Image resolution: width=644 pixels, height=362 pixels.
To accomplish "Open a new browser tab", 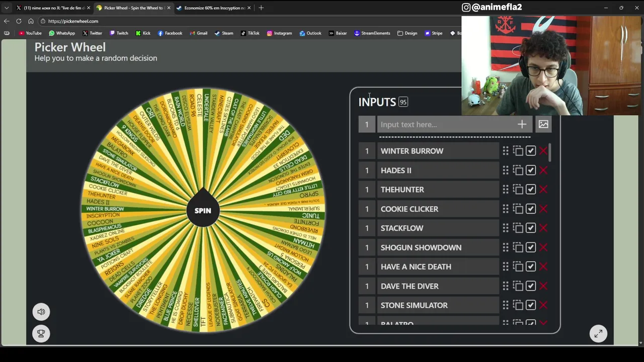I will [261, 8].
